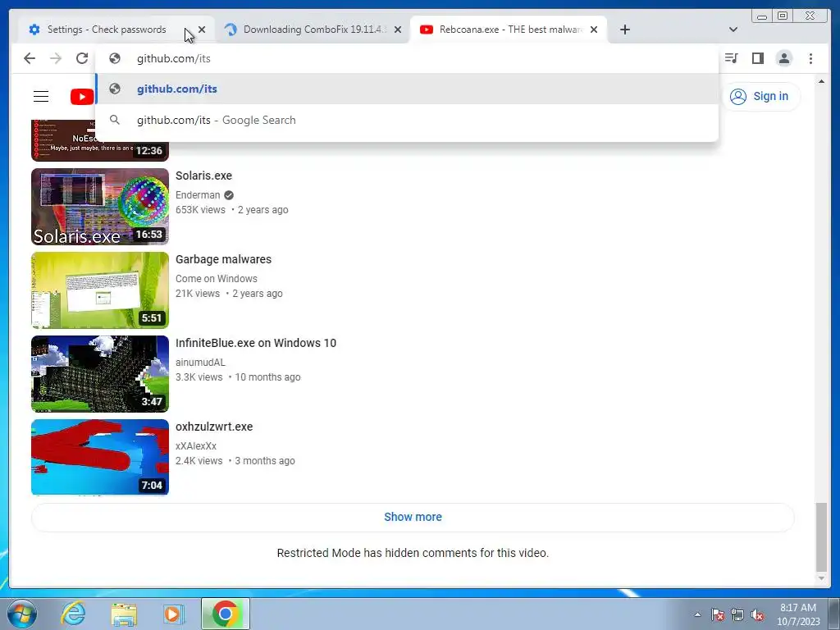The height and width of the screenshot is (630, 840).
Task: Open the Chrome profile avatar menu
Action: click(x=784, y=58)
